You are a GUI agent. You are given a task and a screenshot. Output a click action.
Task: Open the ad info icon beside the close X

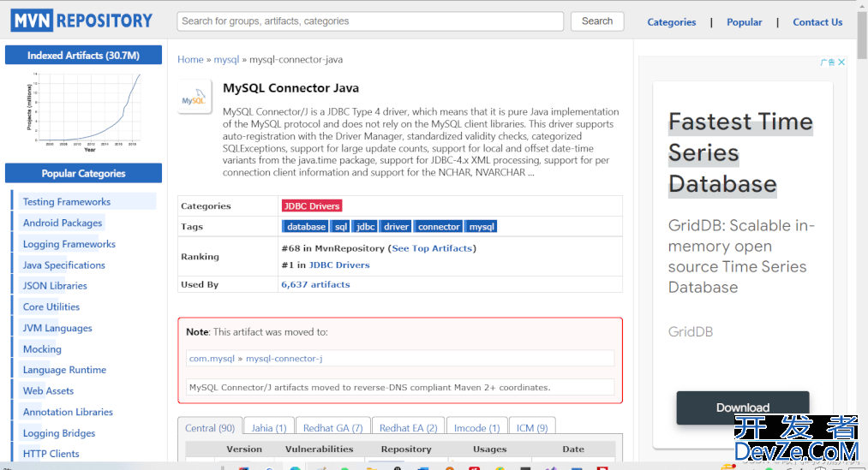coord(828,62)
